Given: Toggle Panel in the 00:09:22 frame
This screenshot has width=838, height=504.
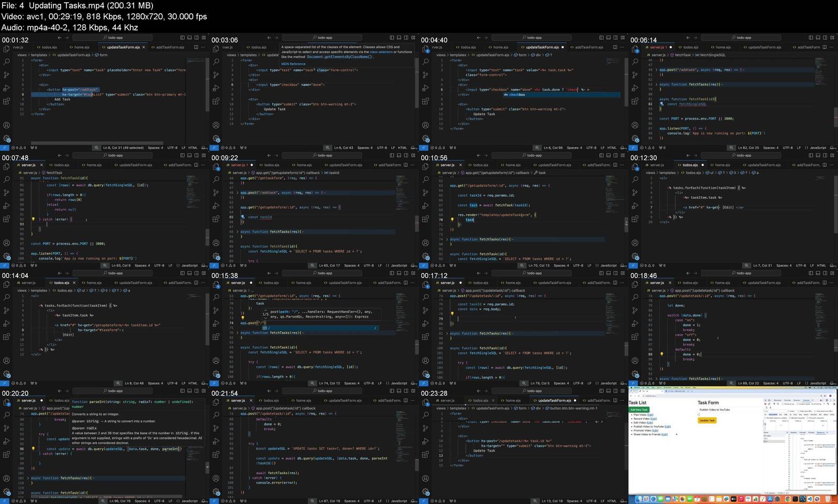Looking at the screenshot, I should click(x=399, y=155).
